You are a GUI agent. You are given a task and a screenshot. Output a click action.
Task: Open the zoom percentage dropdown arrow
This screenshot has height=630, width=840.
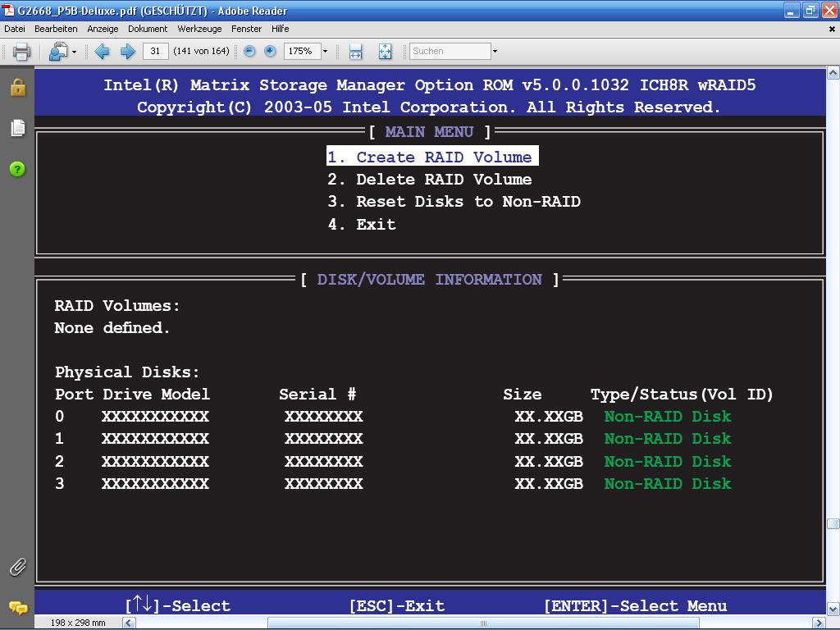(325, 52)
